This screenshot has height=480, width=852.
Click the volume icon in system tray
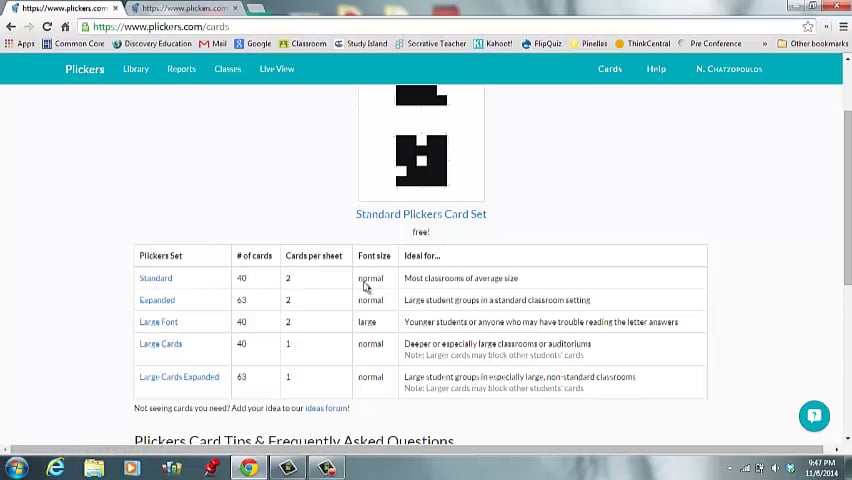(775, 468)
